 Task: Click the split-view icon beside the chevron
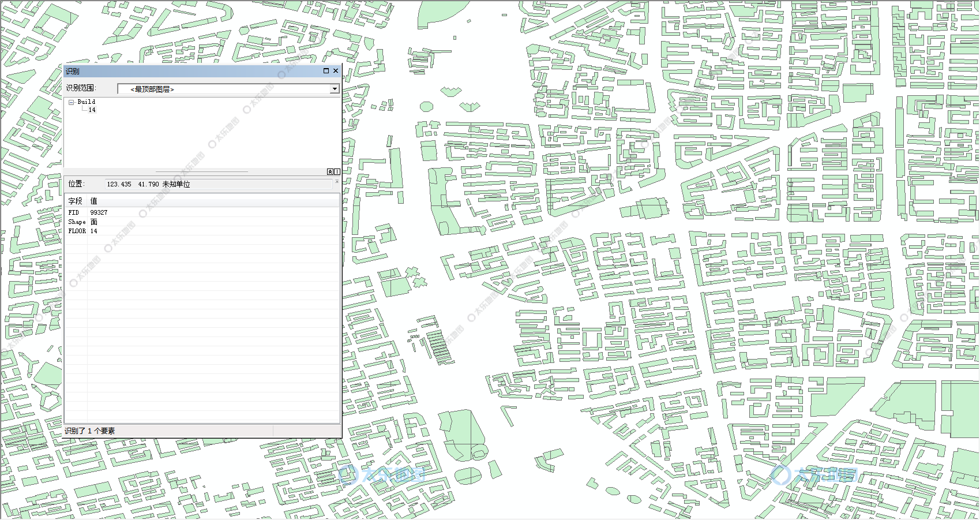(x=337, y=171)
